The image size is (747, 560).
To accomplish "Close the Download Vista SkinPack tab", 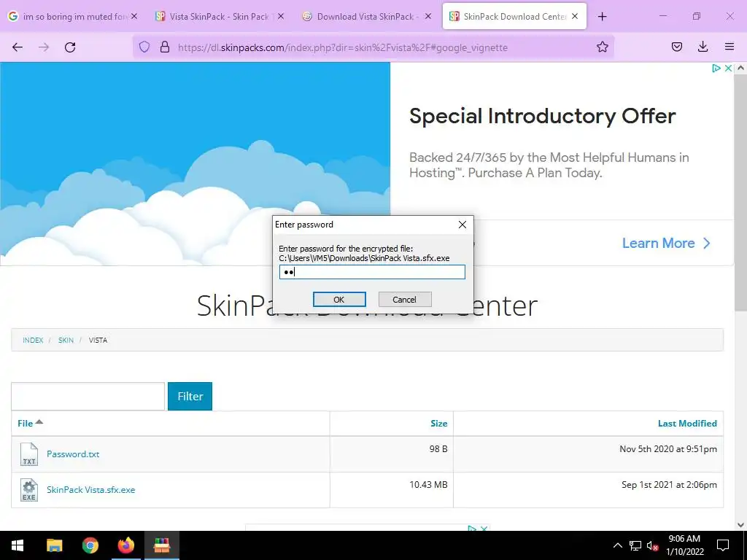I will [x=428, y=16].
